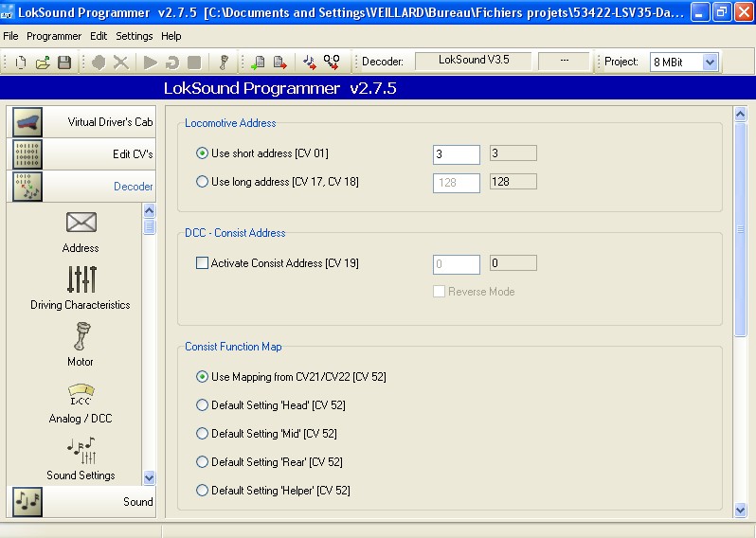Click the sidebar list scrollbar thumb
The width and height of the screenshot is (756, 538).
150,226
